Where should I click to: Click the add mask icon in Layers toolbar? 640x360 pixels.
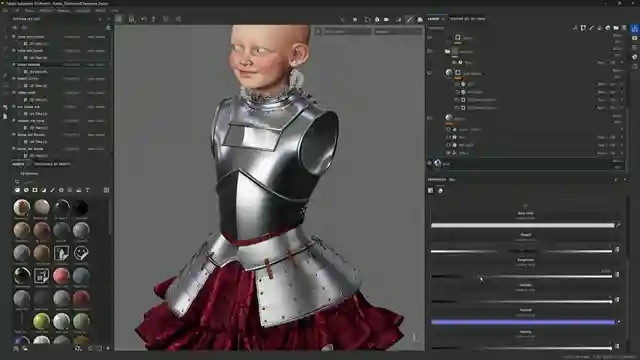(x=583, y=28)
